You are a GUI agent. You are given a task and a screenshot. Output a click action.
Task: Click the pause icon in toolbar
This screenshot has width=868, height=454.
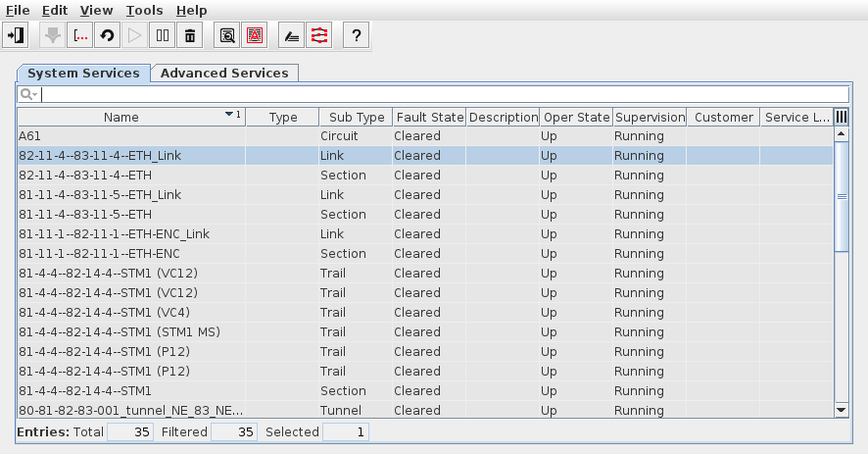[163, 36]
